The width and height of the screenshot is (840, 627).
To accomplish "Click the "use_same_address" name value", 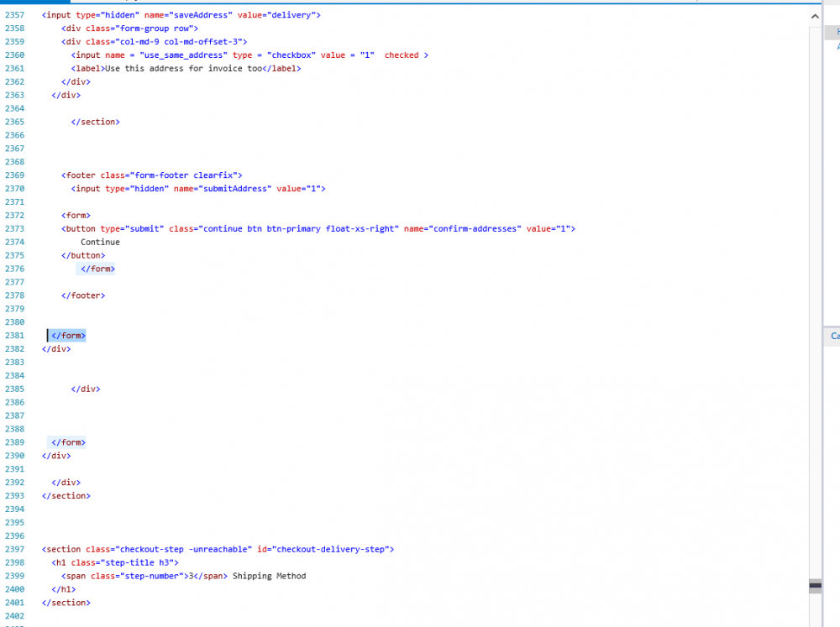I will (x=184, y=55).
